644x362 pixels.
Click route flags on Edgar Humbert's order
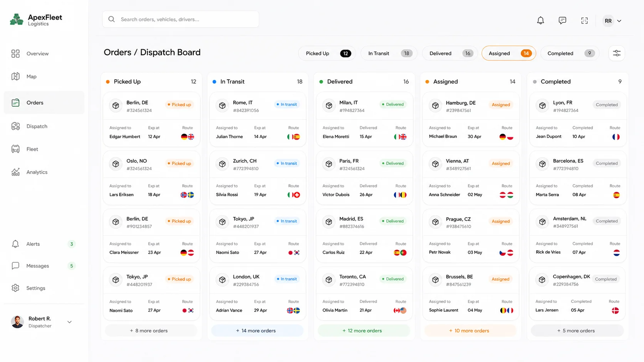188,137
